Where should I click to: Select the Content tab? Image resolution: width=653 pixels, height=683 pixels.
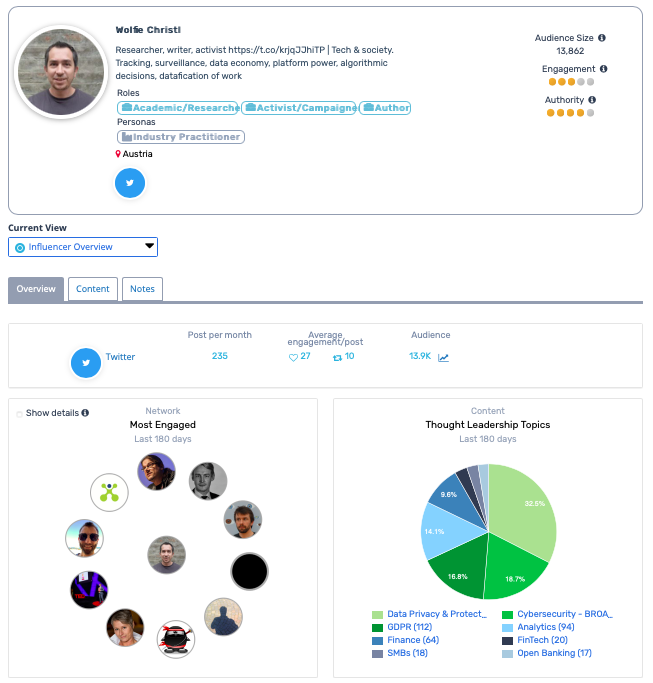[x=93, y=289]
